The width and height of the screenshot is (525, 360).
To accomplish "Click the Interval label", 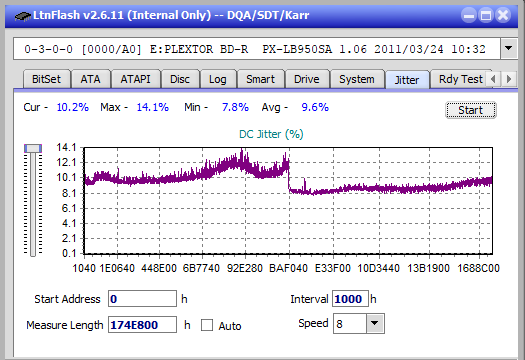I will pyautogui.click(x=309, y=299).
